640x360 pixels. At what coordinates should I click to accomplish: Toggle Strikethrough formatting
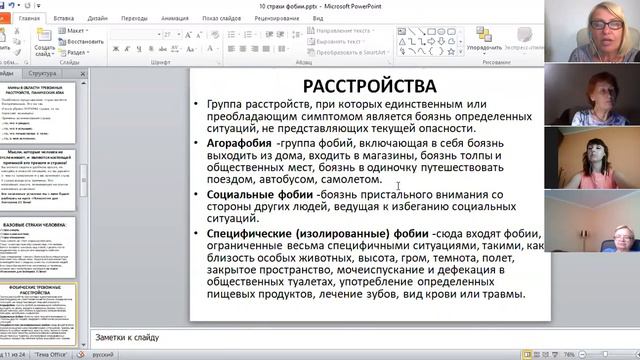pos(162,49)
